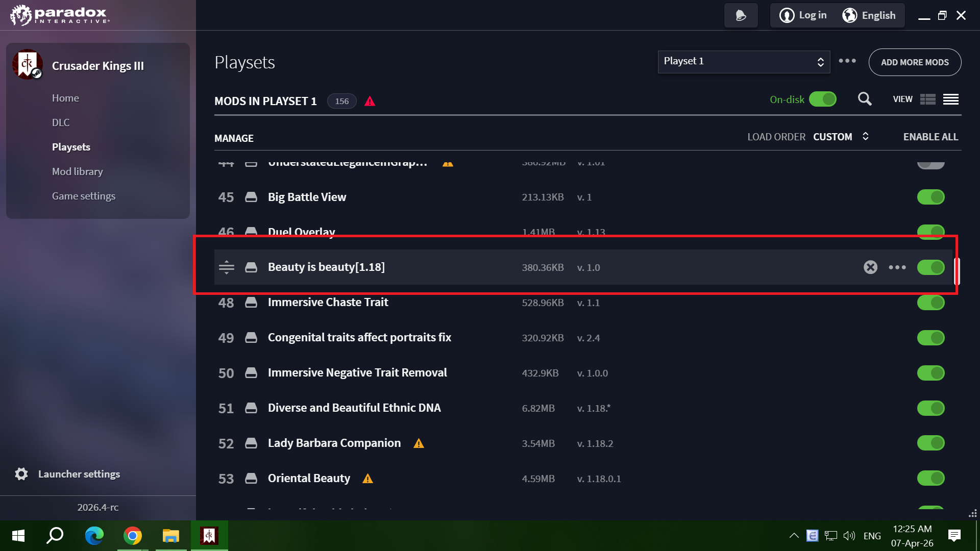This screenshot has height=551, width=980.
Task: Click the Crusader Kings III game logo
Action: coord(28,65)
